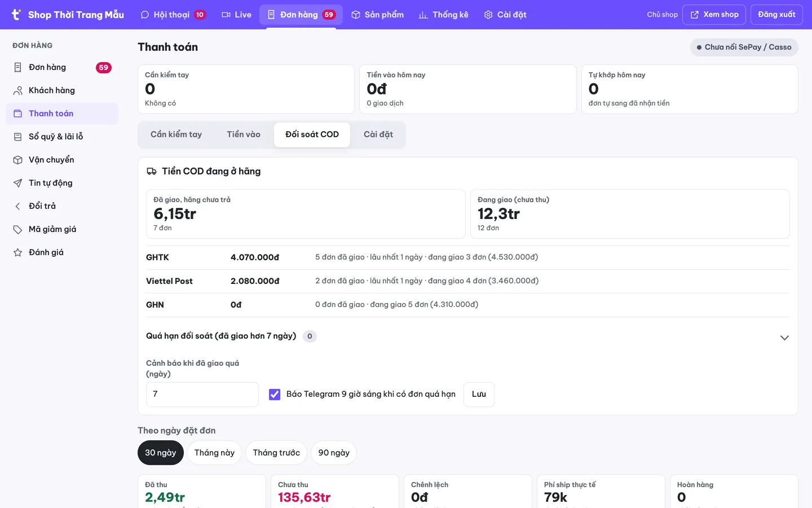This screenshot has height=508, width=812.
Task: Click the GHN carrier row name
Action: tap(155, 305)
